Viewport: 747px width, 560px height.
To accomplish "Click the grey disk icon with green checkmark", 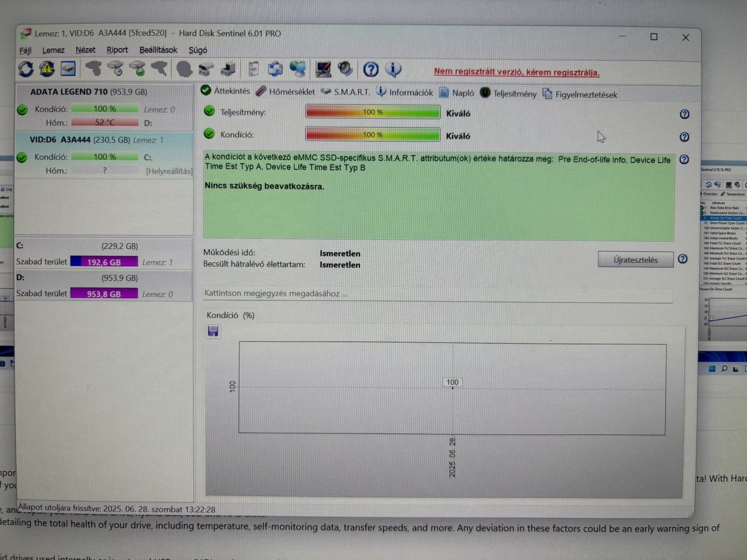I will coord(138,69).
